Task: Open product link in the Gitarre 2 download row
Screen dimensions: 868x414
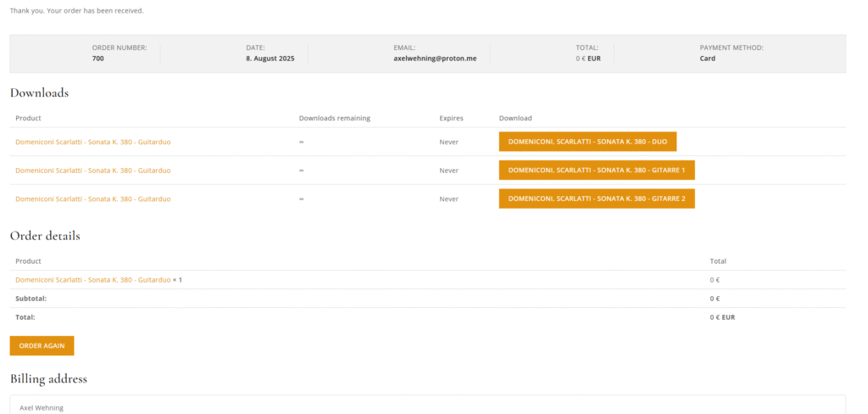Action: point(93,199)
